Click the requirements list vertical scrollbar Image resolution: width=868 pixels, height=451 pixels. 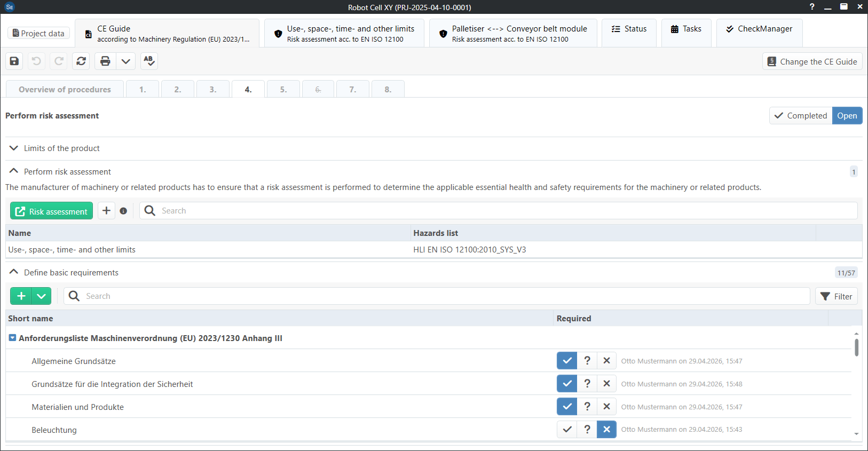(856, 347)
